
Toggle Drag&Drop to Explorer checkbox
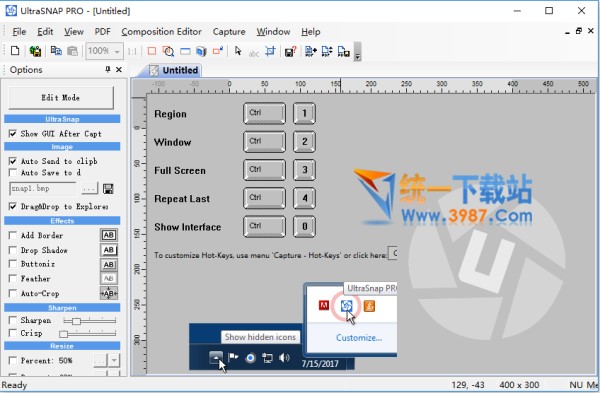pyautogui.click(x=13, y=206)
